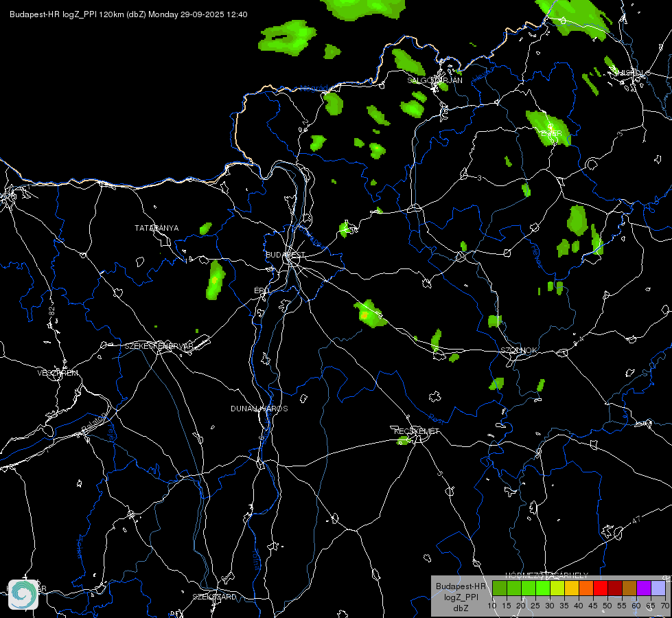The height and width of the screenshot is (618, 672).
Task: Select the 60–65 dBZ purple swatch
Action: 644,588
